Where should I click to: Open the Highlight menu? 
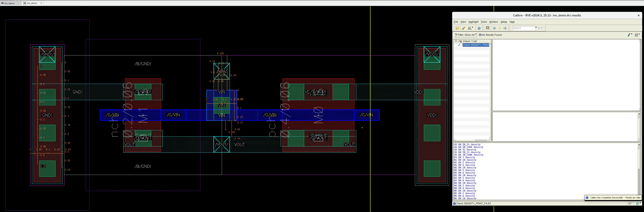(x=473, y=22)
